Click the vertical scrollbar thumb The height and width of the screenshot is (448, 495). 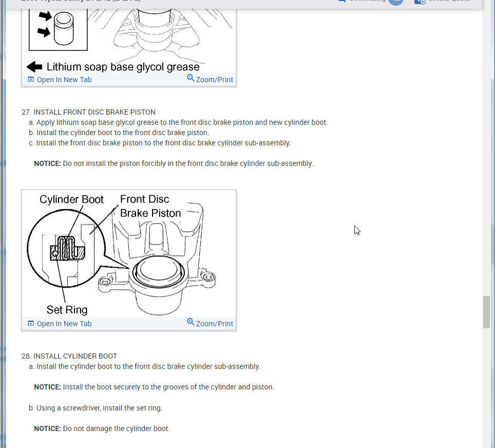pos(486,312)
